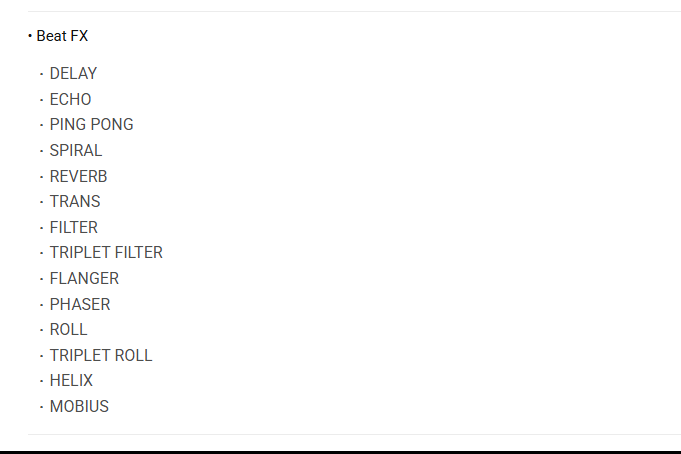Select DELAY in the Beat FX list
This screenshot has height=454, width=681.
click(73, 74)
